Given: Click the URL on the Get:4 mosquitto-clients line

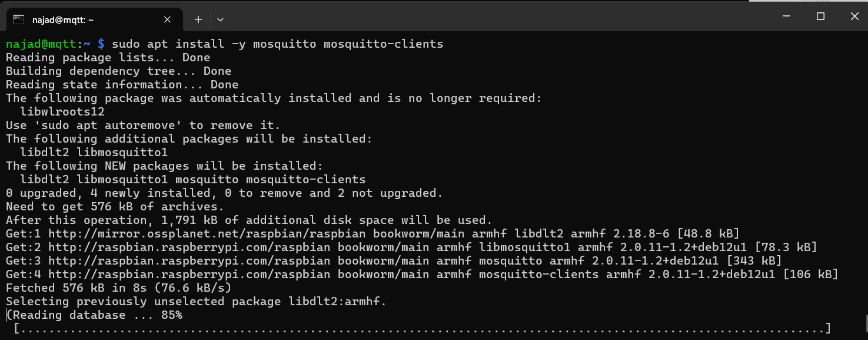Looking at the screenshot, I should [185, 273].
